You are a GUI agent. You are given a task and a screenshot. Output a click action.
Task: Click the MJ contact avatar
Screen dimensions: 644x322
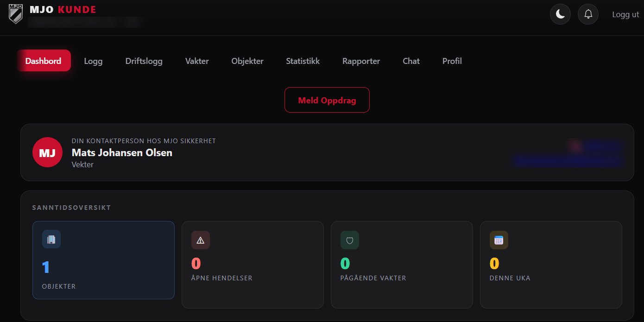pyautogui.click(x=47, y=152)
